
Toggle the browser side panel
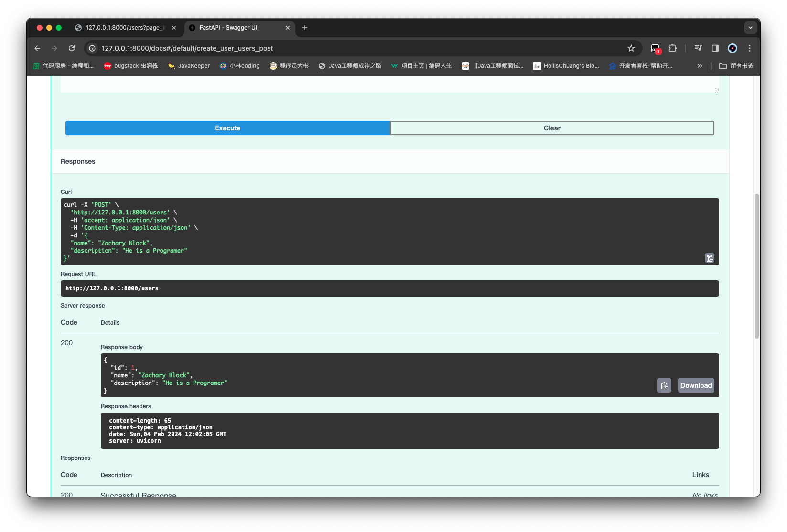[715, 48]
